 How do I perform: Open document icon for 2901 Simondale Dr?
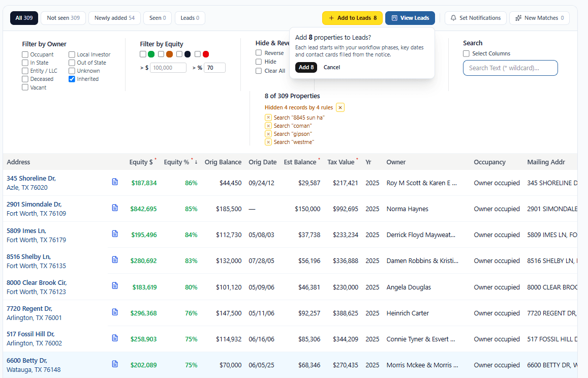coord(115,208)
